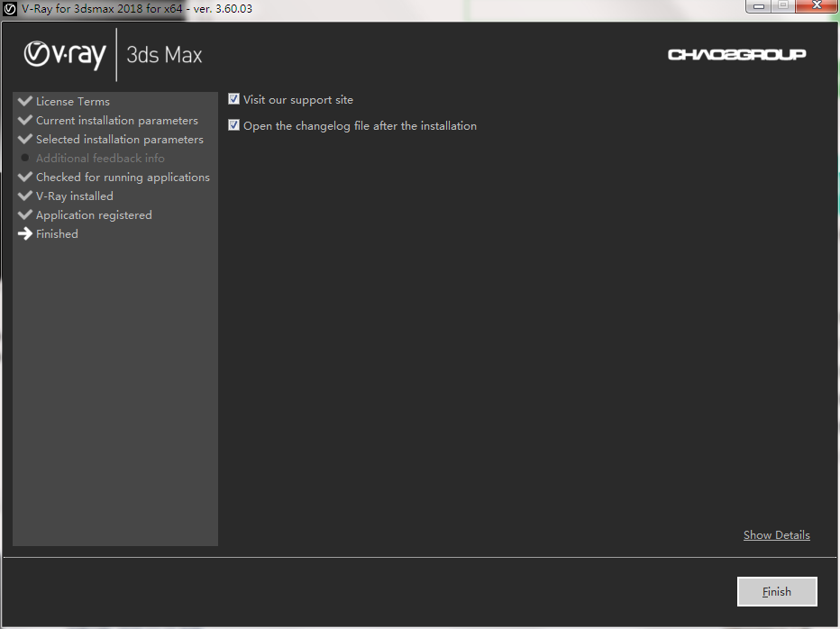Click the Finish button
Viewport: 840px width, 629px height.
[777, 591]
